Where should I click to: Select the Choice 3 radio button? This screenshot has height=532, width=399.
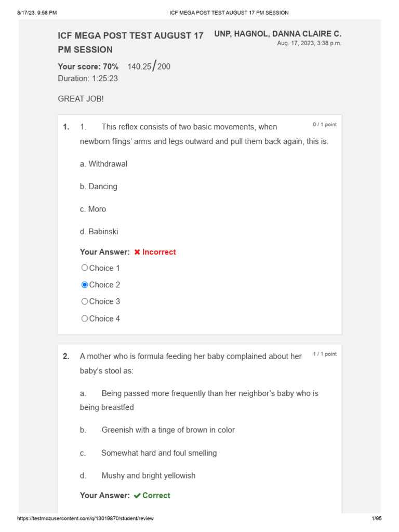click(x=85, y=301)
